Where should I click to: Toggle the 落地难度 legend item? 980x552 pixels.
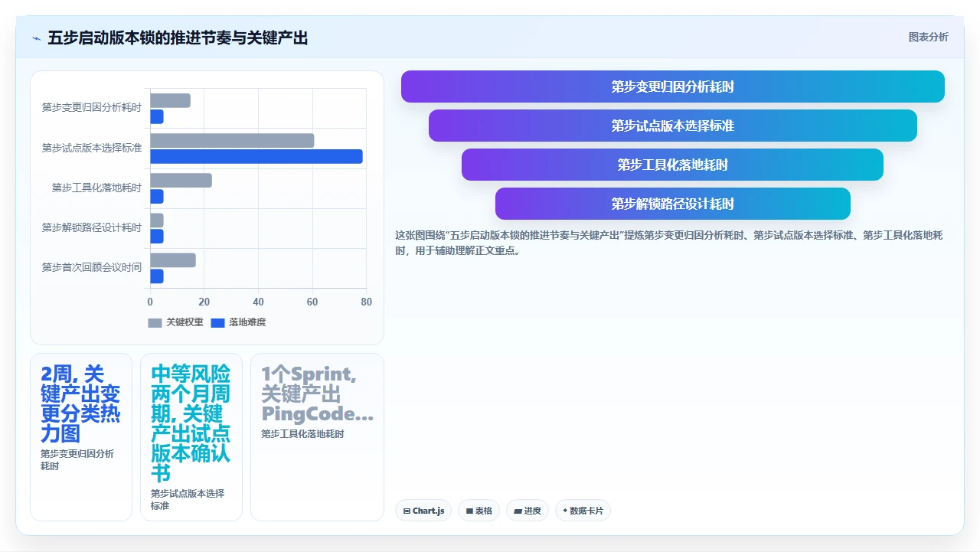coord(238,322)
